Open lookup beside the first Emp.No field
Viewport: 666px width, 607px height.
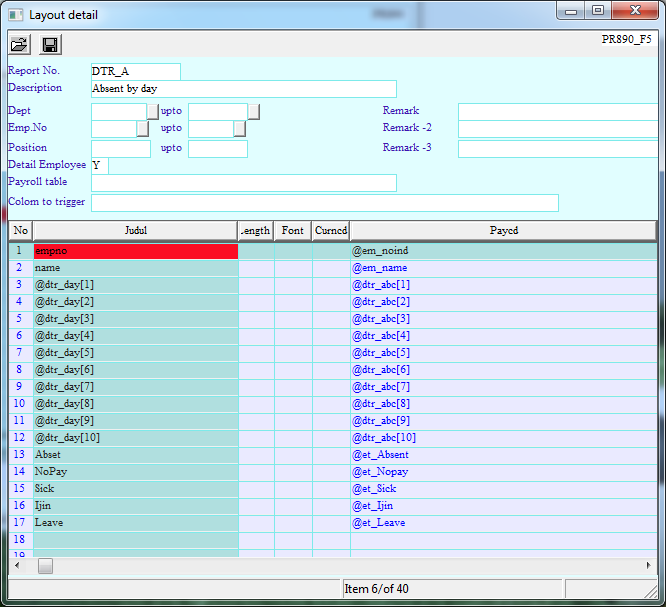click(143, 129)
